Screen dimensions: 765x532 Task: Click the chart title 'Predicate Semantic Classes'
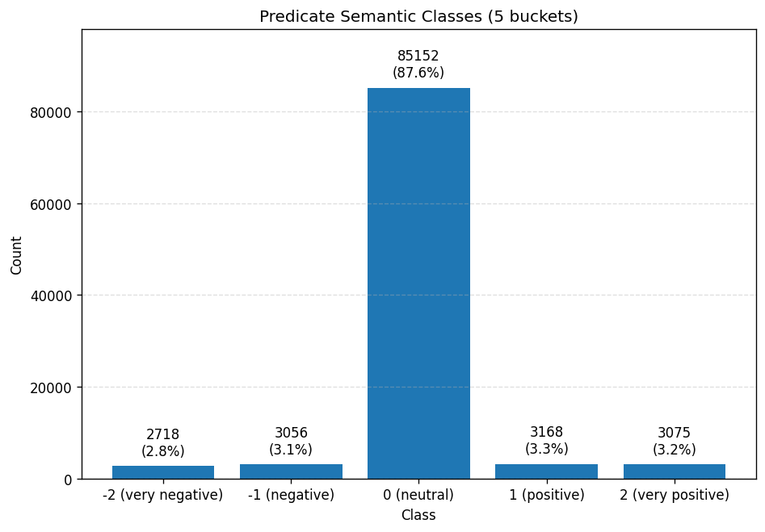point(418,17)
